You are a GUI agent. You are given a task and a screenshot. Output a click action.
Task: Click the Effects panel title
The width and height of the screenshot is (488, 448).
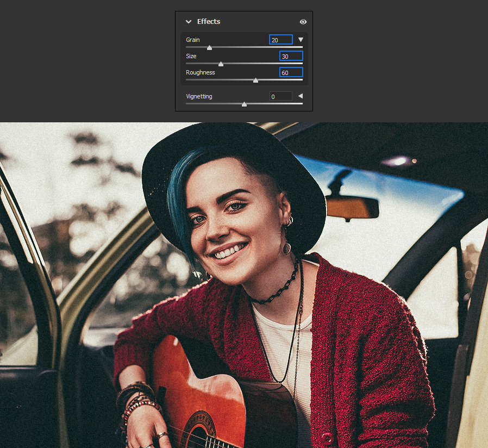click(209, 22)
